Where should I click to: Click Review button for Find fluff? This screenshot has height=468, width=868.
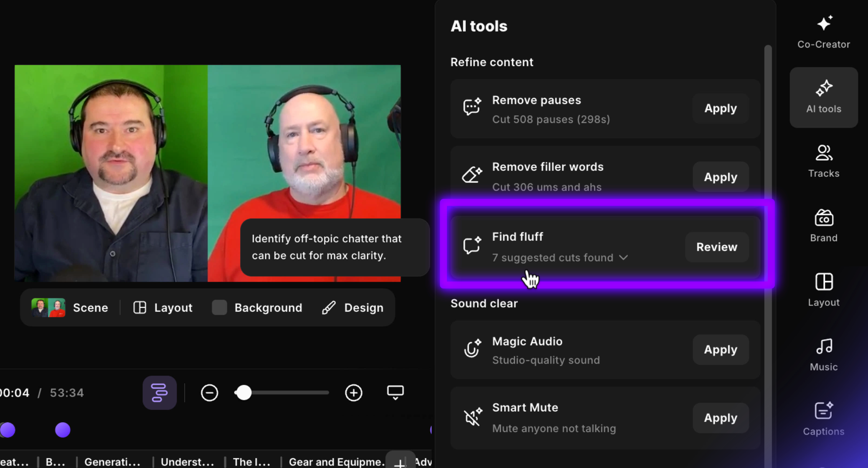click(x=716, y=247)
